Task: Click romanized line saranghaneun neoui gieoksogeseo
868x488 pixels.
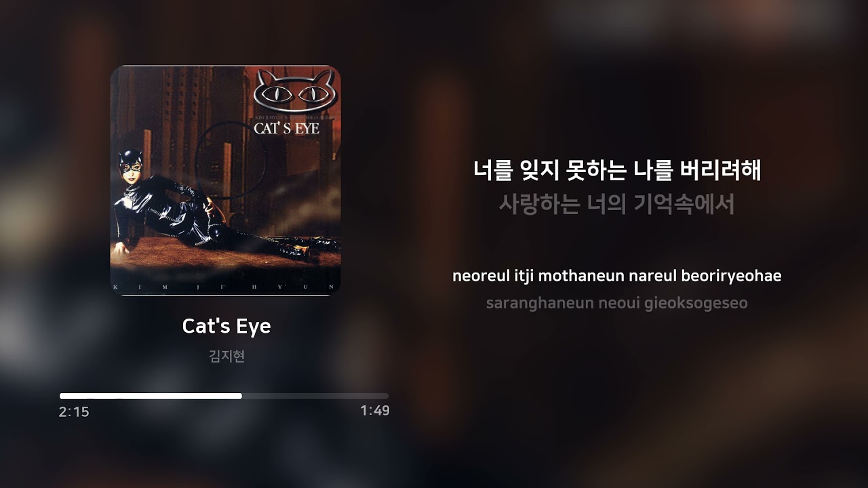Action: click(617, 303)
